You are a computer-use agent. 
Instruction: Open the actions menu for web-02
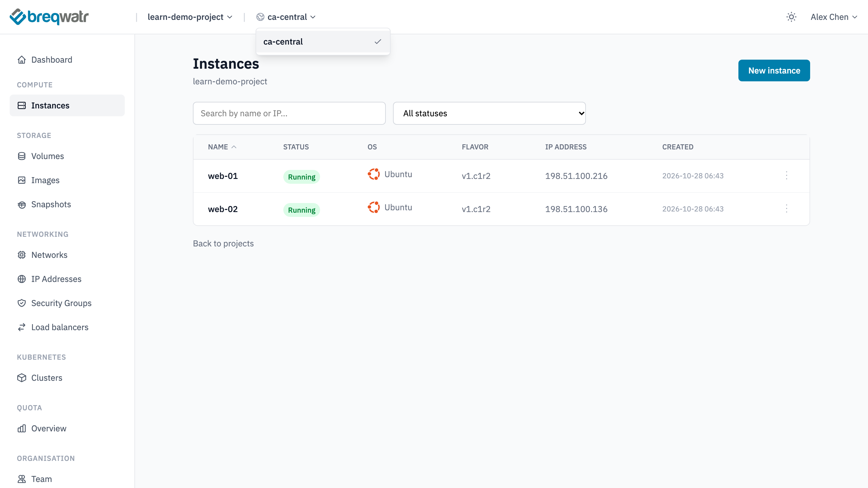click(x=786, y=208)
